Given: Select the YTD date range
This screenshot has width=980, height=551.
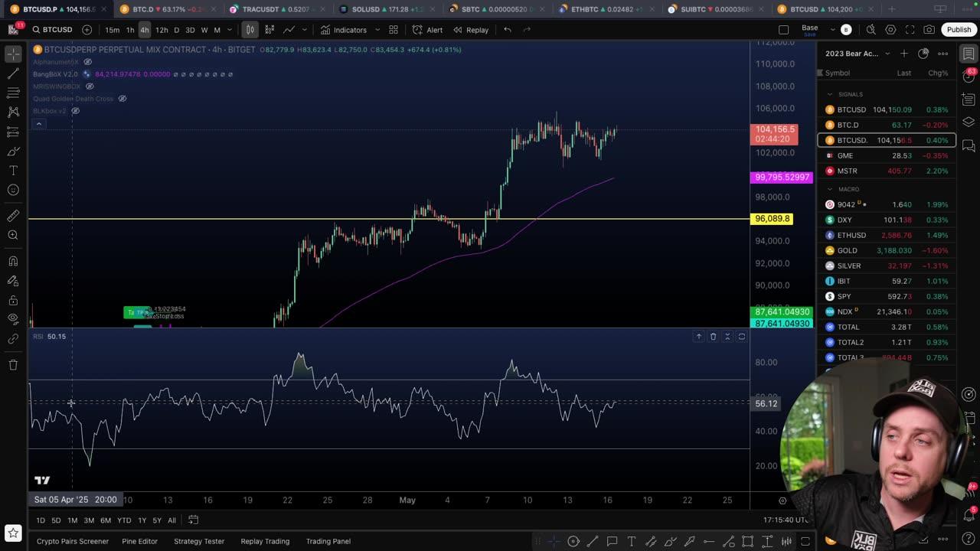Looking at the screenshot, I should [x=124, y=520].
